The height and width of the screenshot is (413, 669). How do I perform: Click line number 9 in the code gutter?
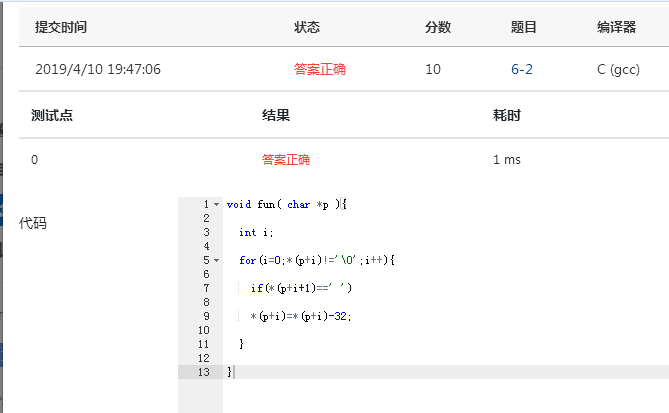coord(207,316)
